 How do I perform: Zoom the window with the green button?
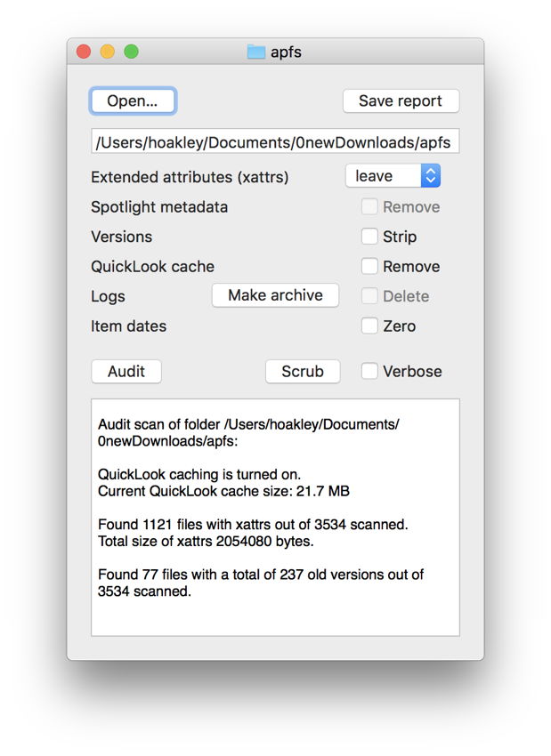(131, 52)
